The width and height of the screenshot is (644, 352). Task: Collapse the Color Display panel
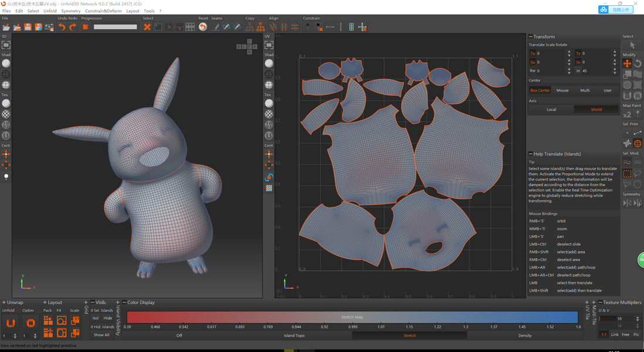(x=124, y=302)
